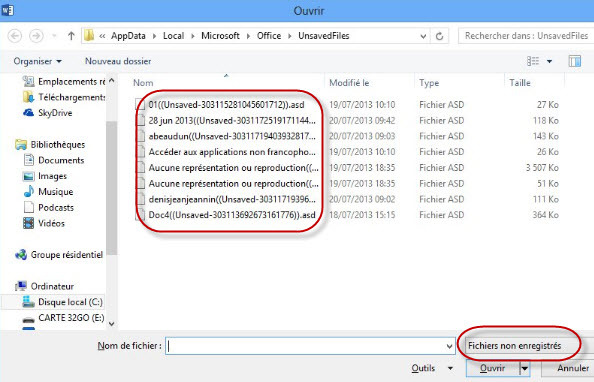Select the denisjeanjeannin unsaved file
Viewport: 594px width, 382px height.
(232, 199)
